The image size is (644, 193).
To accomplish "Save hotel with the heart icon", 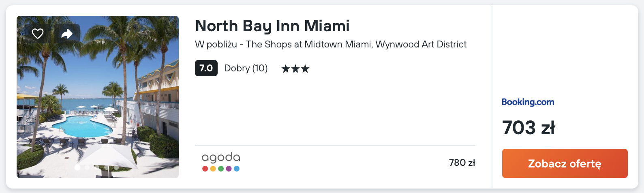I will coord(38,34).
